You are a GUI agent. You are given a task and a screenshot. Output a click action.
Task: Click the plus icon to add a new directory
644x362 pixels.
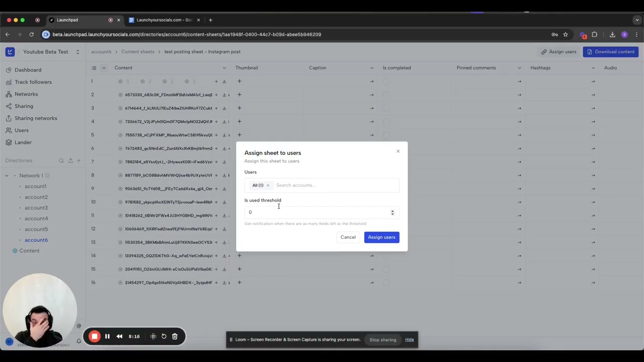78,160
